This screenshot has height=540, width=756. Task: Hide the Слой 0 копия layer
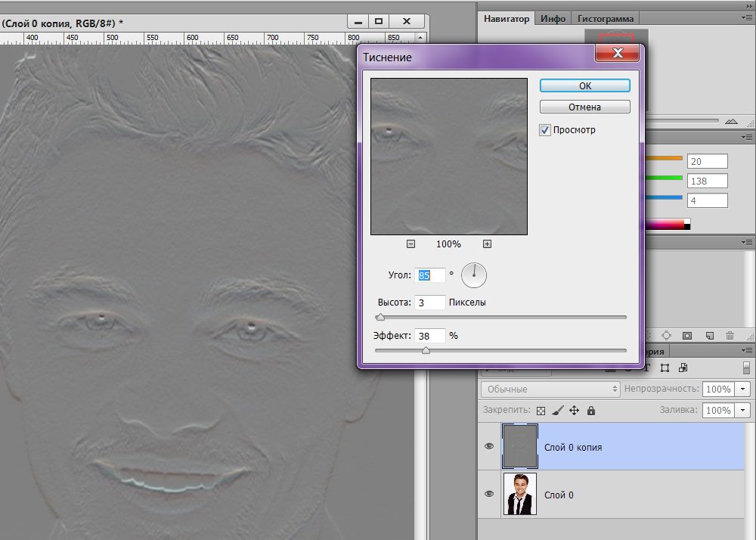pos(489,447)
